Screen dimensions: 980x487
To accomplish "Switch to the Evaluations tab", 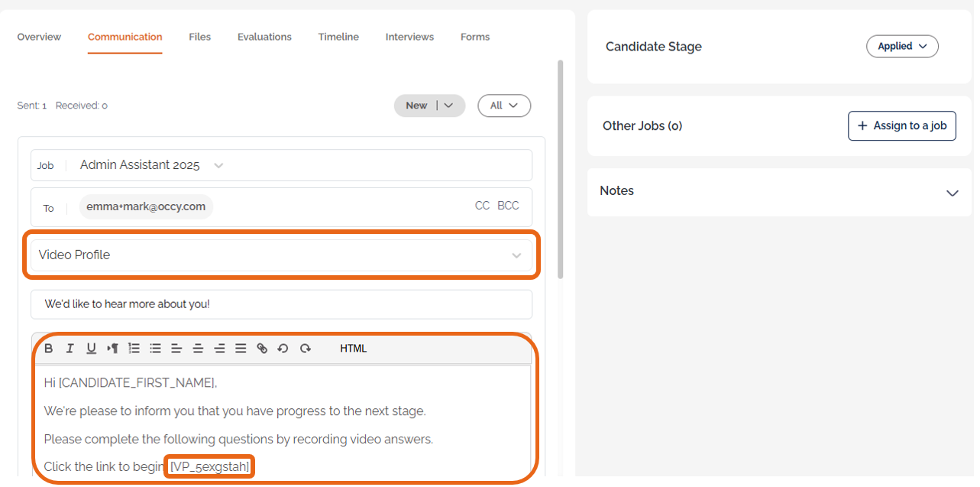I will (x=264, y=37).
